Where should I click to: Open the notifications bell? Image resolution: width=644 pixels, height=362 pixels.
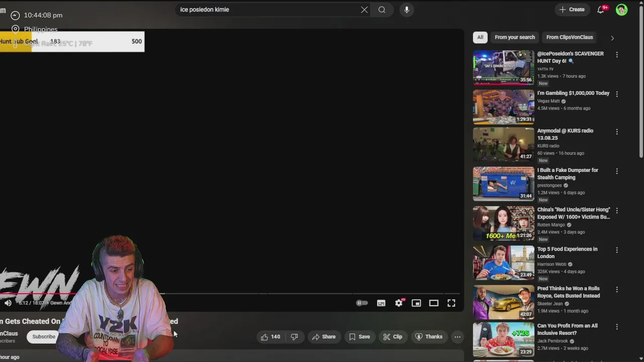(x=601, y=10)
